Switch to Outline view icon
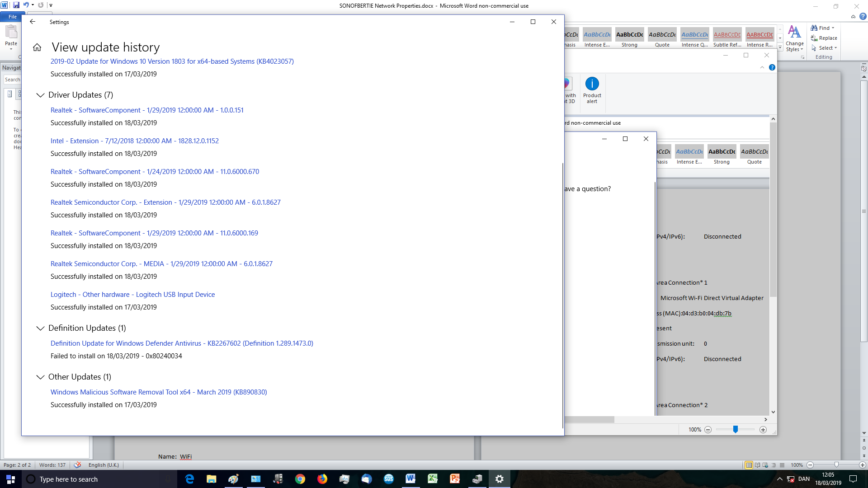The width and height of the screenshot is (868, 488). point(774,465)
